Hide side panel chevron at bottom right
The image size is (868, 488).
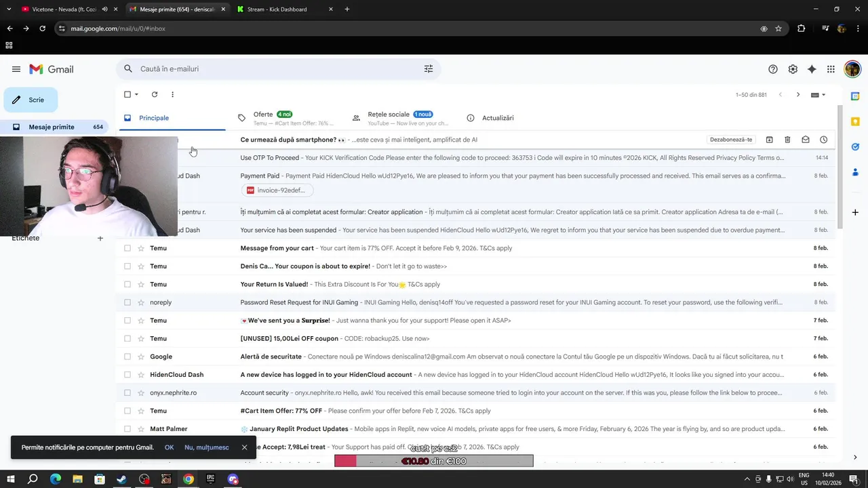click(855, 457)
